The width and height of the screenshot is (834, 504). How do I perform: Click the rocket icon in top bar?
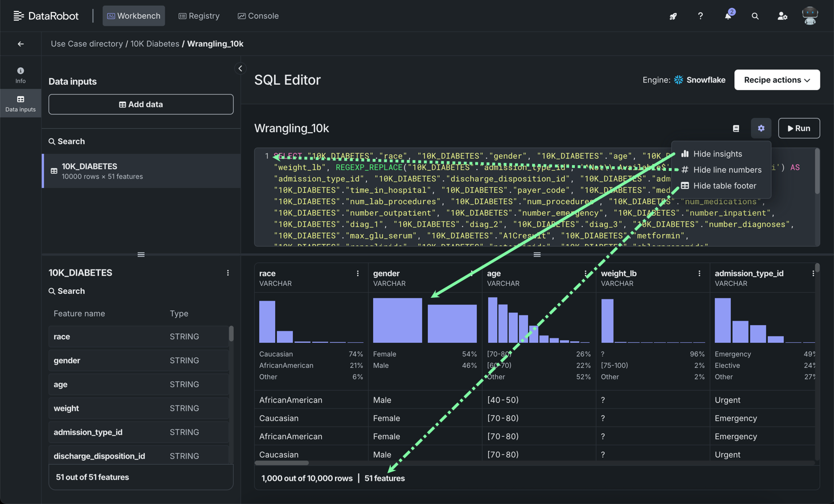(673, 16)
